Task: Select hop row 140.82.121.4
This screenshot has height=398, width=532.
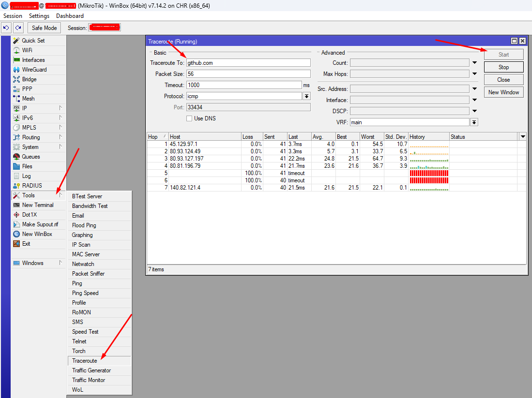Action: (x=336, y=188)
